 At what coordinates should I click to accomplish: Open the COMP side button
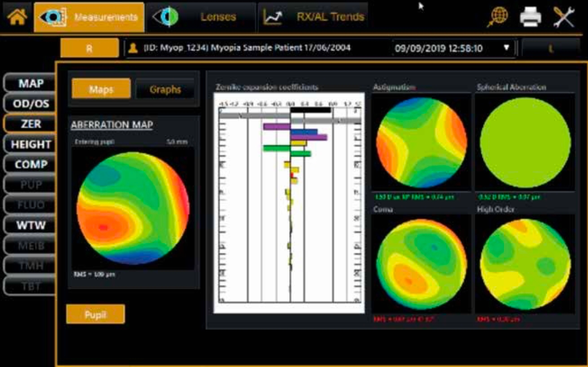30,164
